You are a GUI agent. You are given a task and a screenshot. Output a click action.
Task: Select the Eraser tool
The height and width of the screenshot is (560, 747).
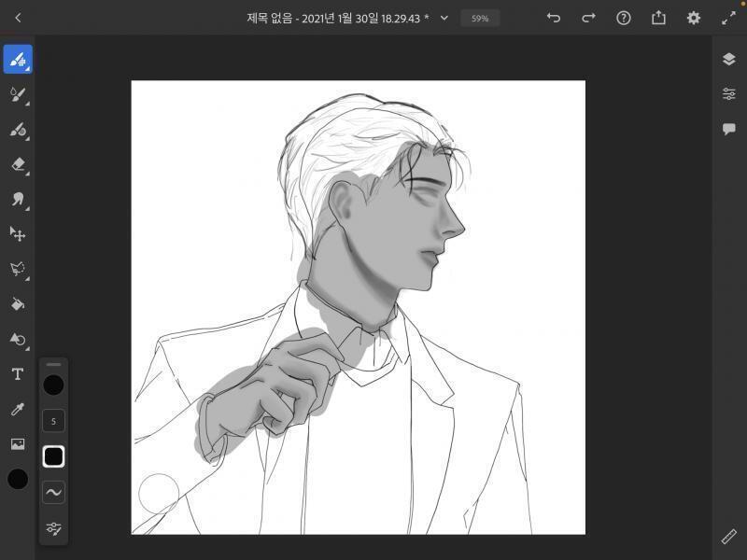[x=18, y=165]
